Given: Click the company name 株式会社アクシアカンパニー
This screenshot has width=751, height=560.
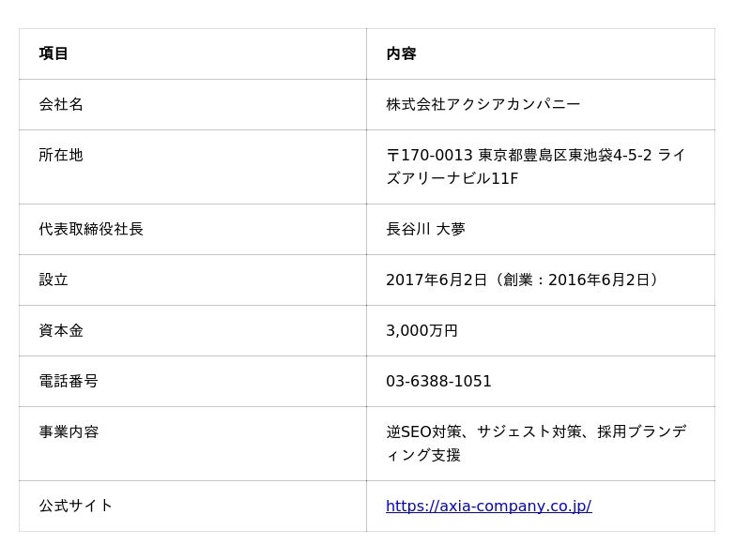Looking at the screenshot, I should (x=483, y=104).
